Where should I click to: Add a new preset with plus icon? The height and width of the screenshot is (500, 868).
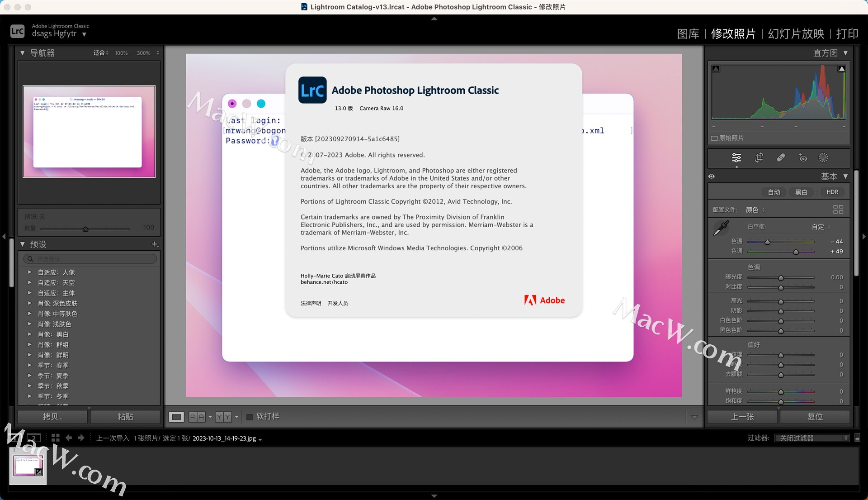(x=155, y=244)
